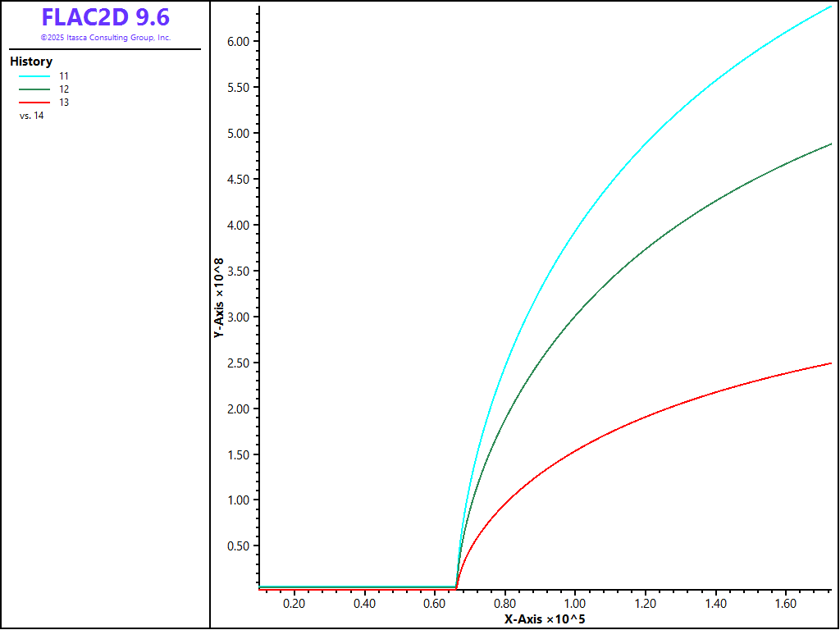The image size is (840, 630).
Task: Click the X-Axis ×10^5 label
Action: coord(545,619)
